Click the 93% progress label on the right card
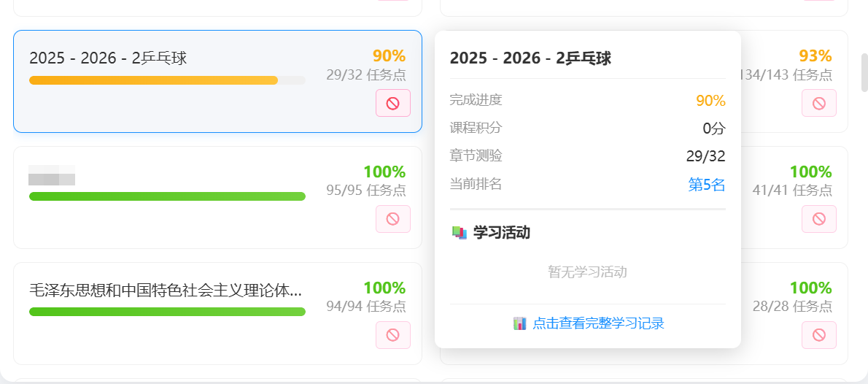 815,56
